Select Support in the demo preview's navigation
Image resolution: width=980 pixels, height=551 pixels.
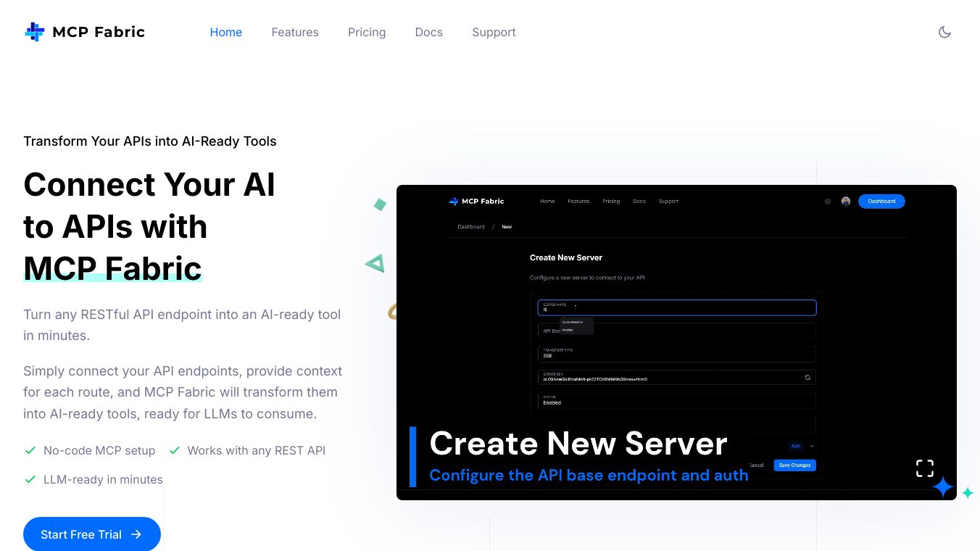pyautogui.click(x=668, y=202)
